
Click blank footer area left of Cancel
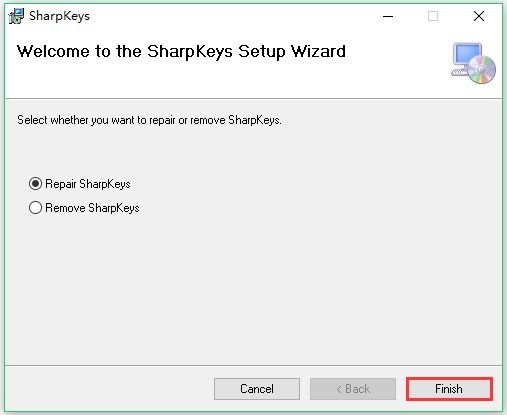click(107, 389)
